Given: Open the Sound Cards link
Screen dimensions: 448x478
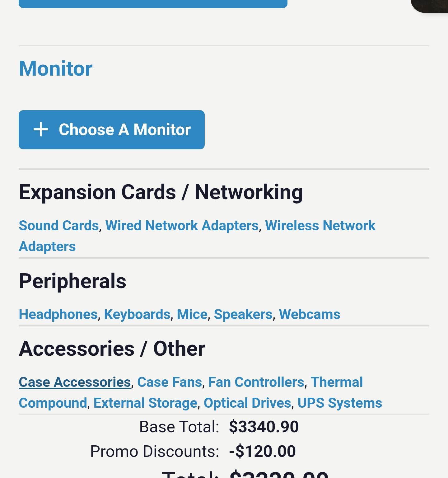Looking at the screenshot, I should 59,226.
